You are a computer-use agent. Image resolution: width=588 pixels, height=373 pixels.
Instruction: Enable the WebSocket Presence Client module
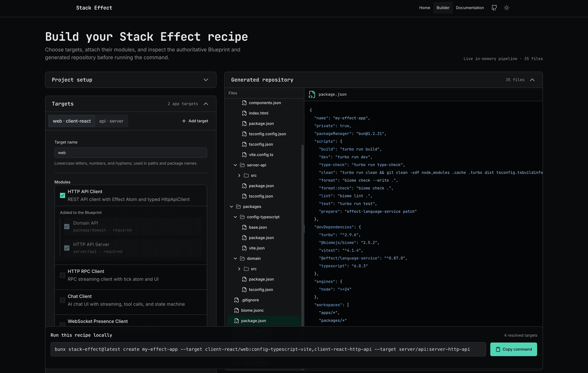pos(63,325)
